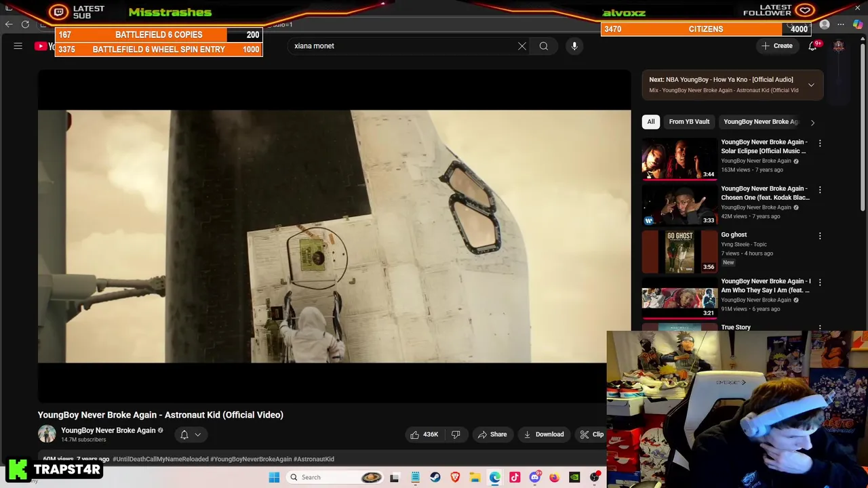Open the YouTube hamburger guide menu
This screenshot has height=488, width=868.
18,46
